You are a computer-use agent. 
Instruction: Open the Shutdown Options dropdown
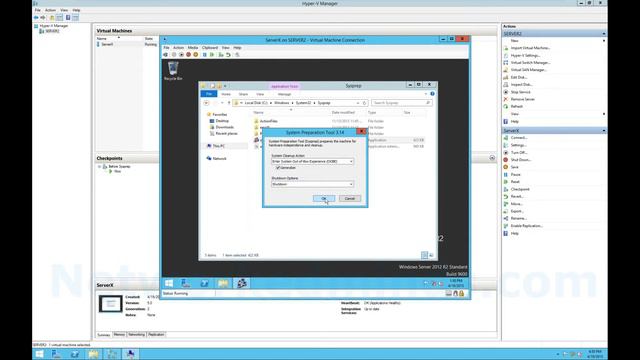click(351, 184)
